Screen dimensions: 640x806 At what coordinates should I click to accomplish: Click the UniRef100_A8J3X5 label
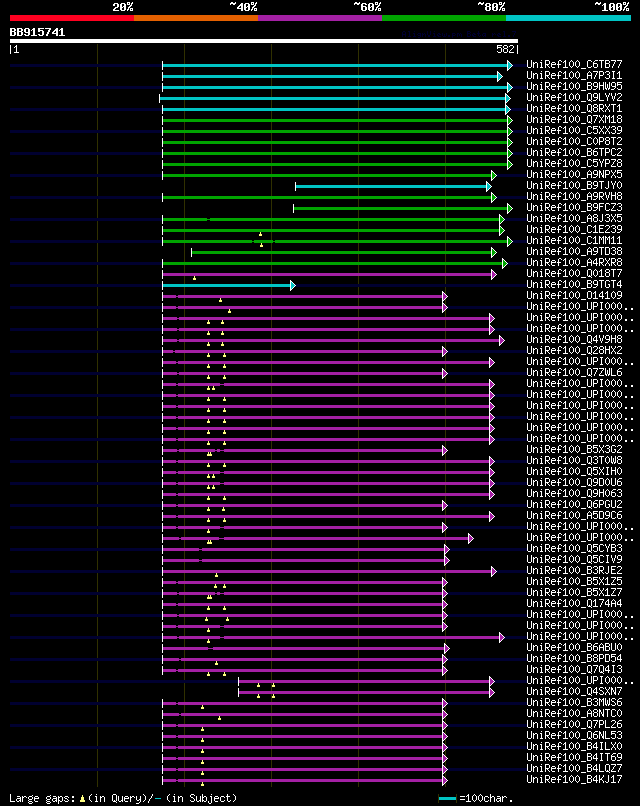point(574,218)
